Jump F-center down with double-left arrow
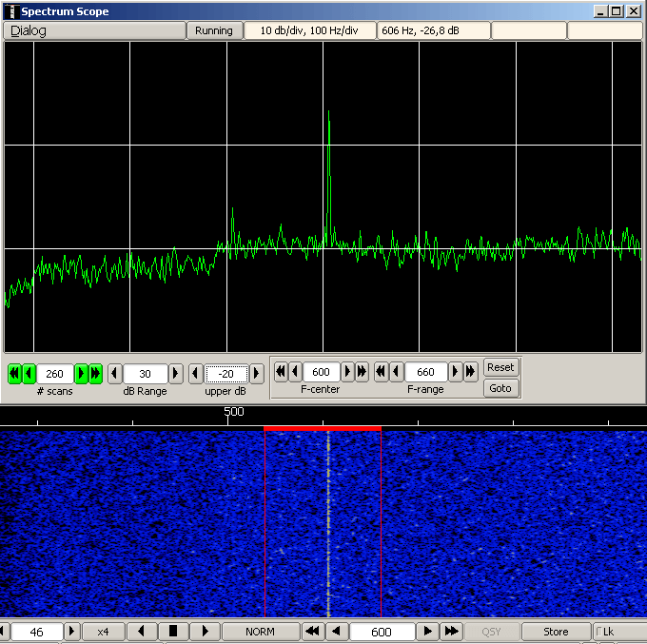Image resolution: width=647 pixels, height=644 pixels. click(281, 372)
